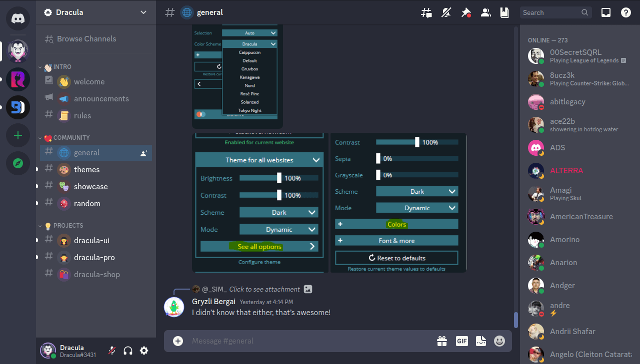The height and width of the screenshot is (364, 640).
Task: Open the emoji picker
Action: click(x=499, y=341)
